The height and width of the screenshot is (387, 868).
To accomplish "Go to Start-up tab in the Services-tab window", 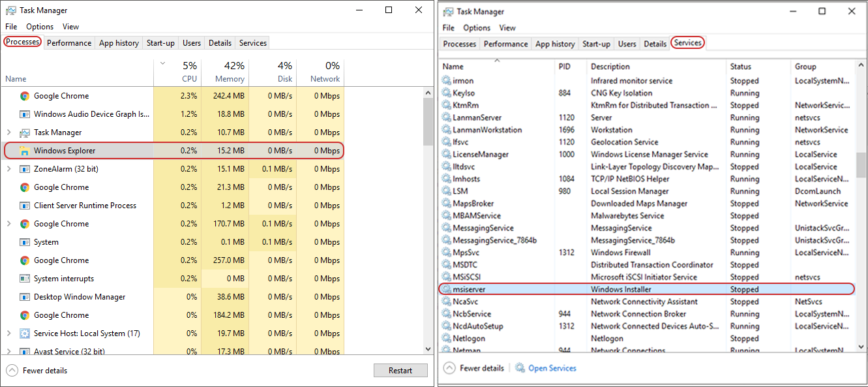I will pyautogui.click(x=596, y=44).
